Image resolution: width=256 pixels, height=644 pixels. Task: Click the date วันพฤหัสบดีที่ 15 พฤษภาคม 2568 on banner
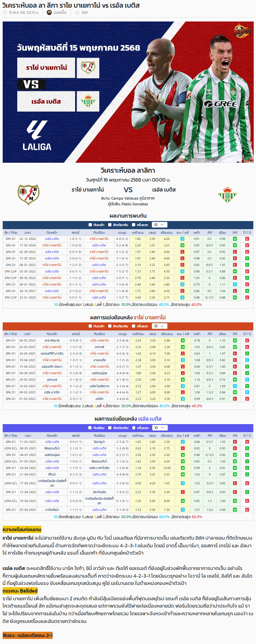point(79,48)
